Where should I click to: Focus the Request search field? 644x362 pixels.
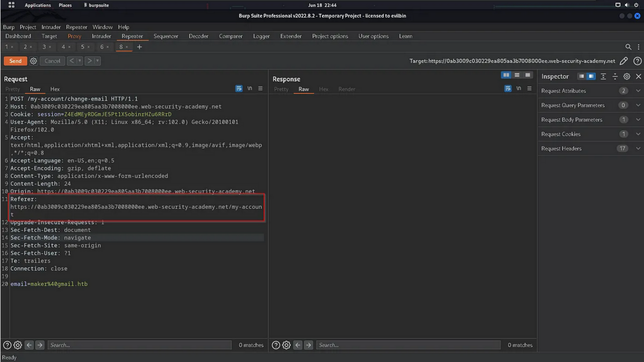(140, 345)
